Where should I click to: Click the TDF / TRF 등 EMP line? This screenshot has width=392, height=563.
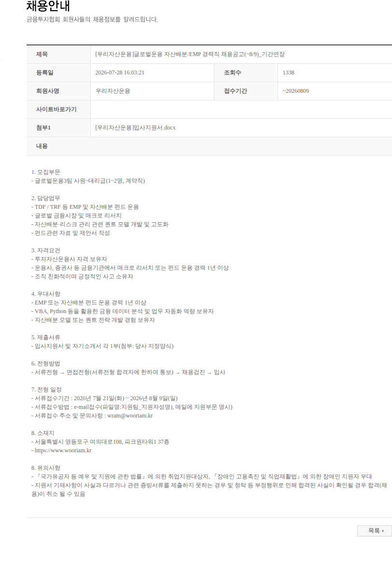tap(85, 207)
